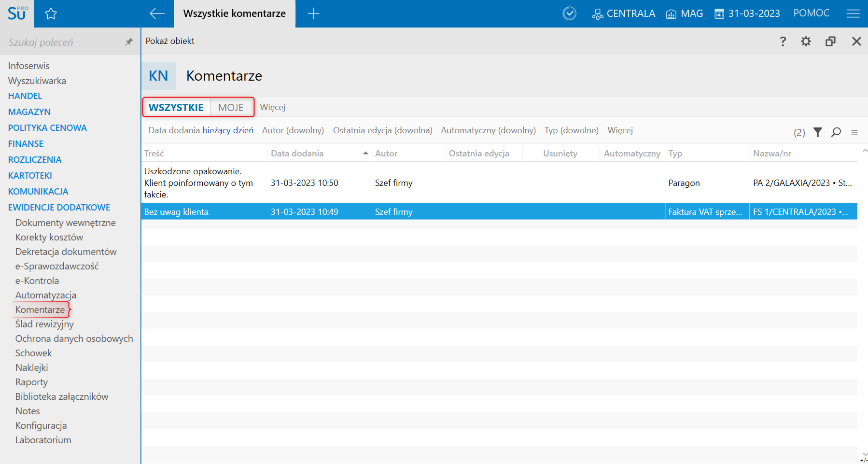Open a new tab with plus icon
868x464 pixels.
click(x=313, y=14)
